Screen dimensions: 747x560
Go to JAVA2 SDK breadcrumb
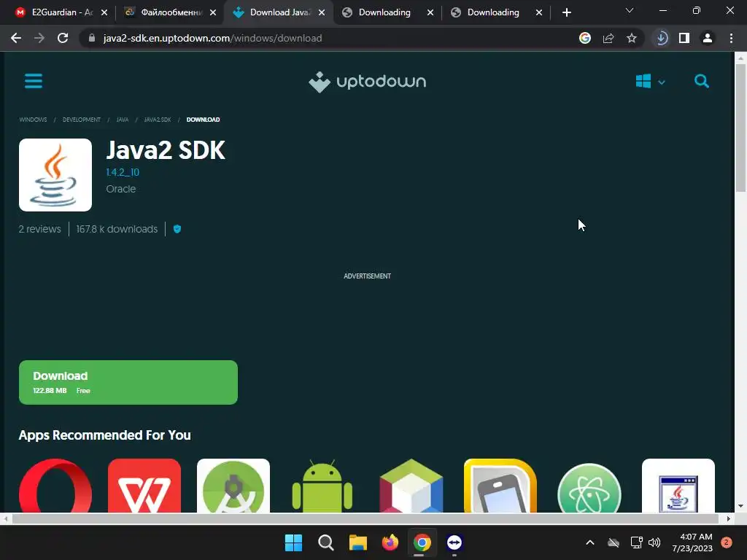point(158,120)
